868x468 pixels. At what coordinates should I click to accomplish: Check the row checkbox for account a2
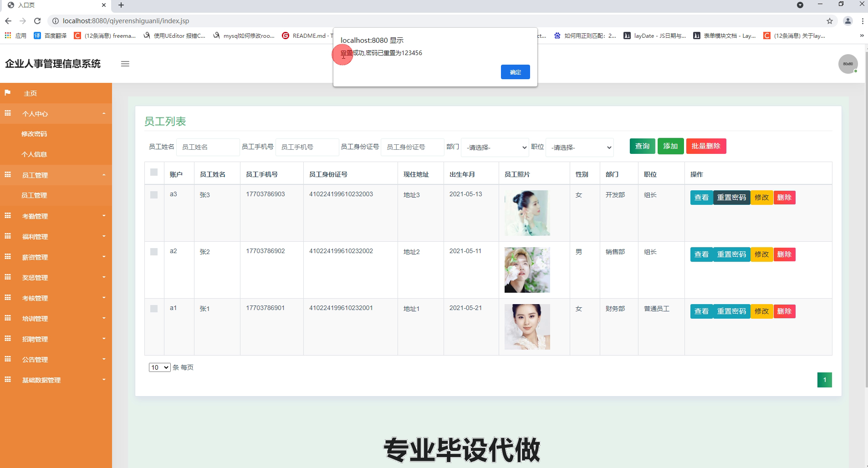[154, 252]
